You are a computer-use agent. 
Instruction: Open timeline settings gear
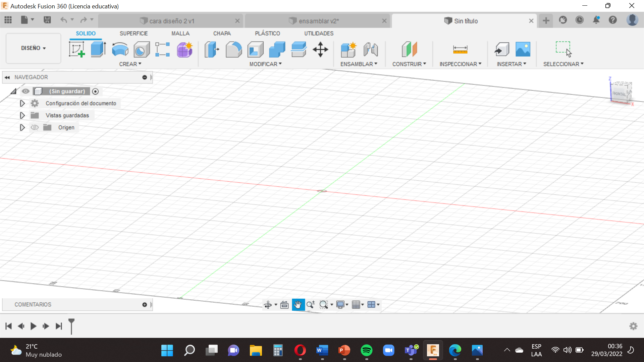point(633,326)
